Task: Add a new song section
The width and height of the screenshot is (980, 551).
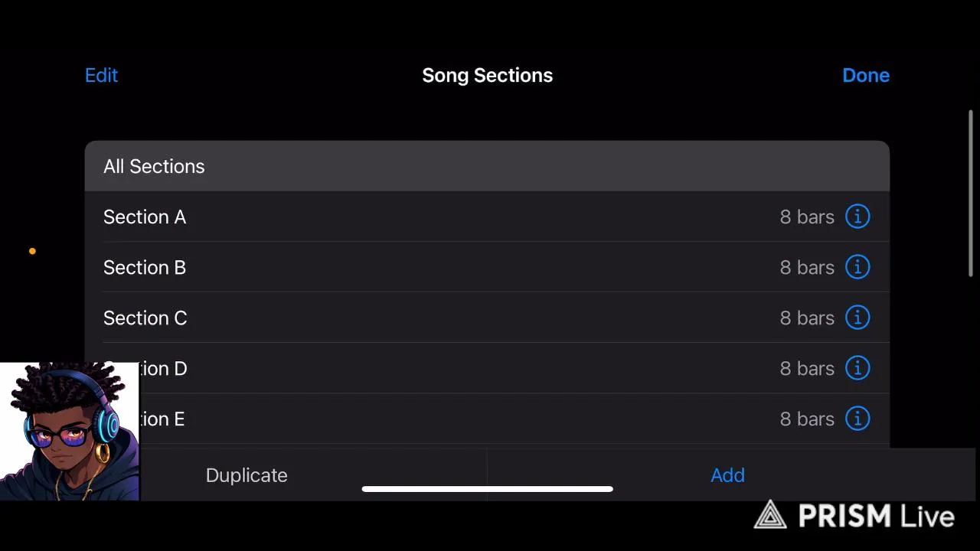Action: 727,475
